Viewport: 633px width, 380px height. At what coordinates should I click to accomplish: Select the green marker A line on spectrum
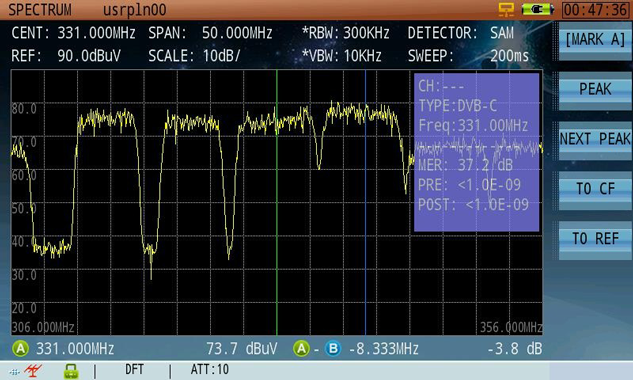pos(277,202)
